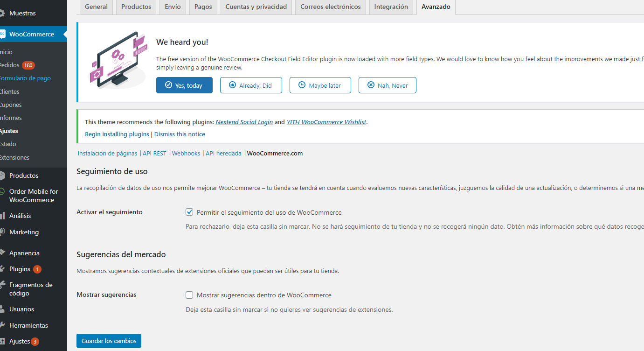Click the Mostrar sugerencias label
The image size is (644, 351).
(106, 295)
